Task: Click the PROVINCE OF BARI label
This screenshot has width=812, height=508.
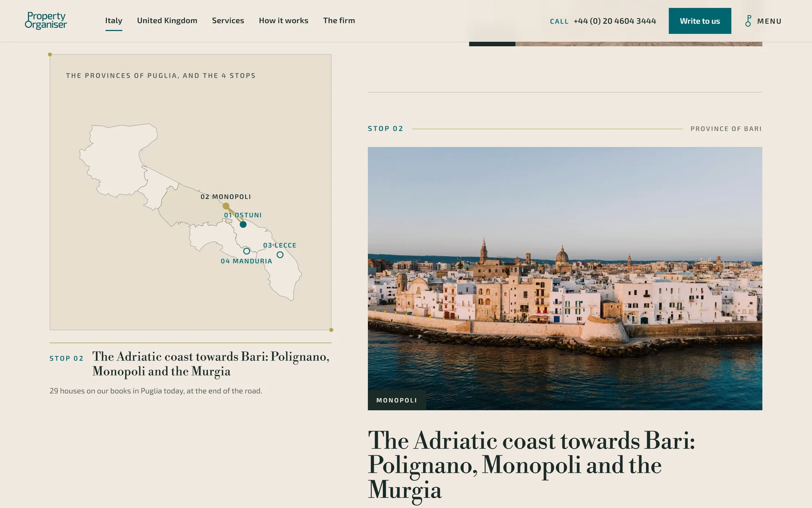Action: [x=726, y=129]
